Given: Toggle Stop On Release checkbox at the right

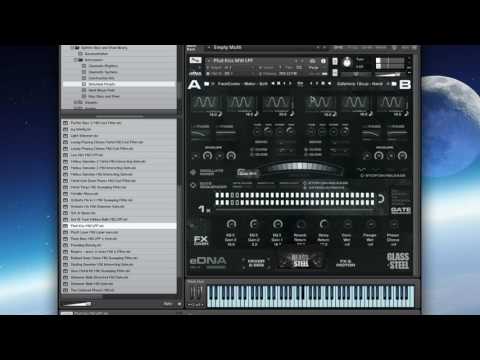Looking at the screenshot, I should tap(362, 175).
